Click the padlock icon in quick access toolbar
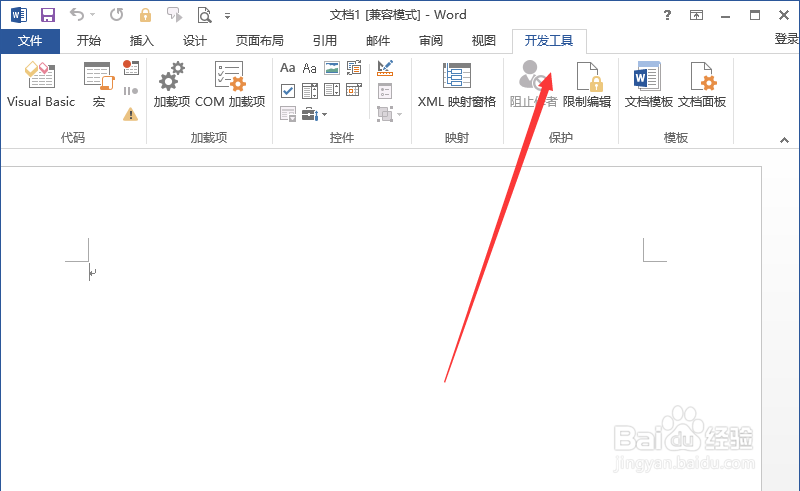 pyautogui.click(x=145, y=15)
